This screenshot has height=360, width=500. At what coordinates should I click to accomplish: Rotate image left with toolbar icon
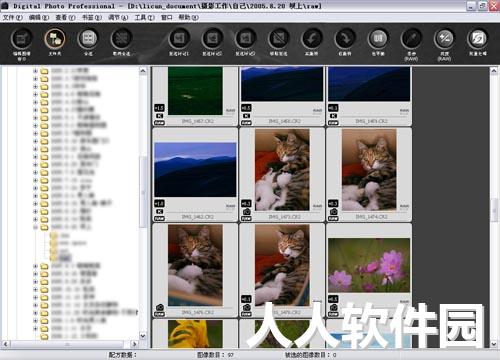(312, 39)
